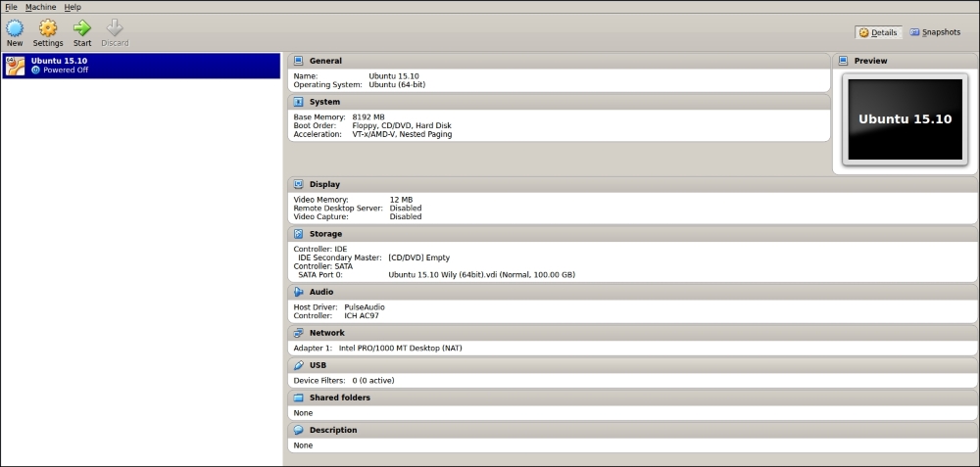
Task: Click the Controller: IDE label
Action: pyautogui.click(x=320, y=249)
